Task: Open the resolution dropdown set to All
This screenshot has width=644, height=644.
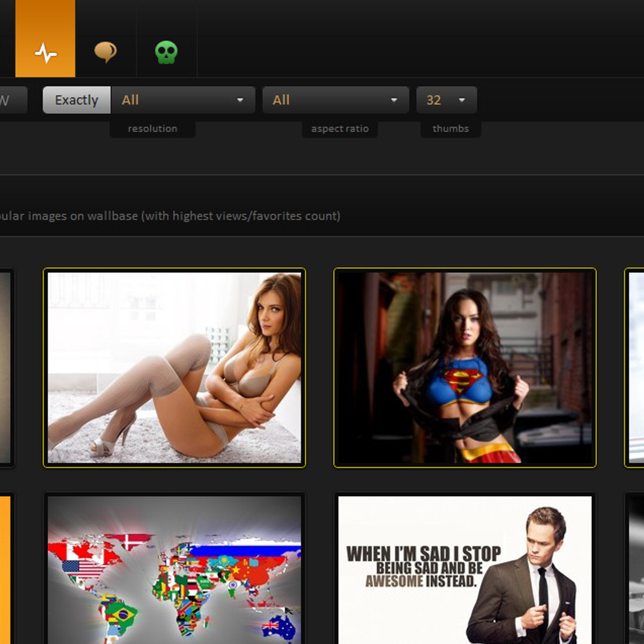Action: (x=183, y=100)
